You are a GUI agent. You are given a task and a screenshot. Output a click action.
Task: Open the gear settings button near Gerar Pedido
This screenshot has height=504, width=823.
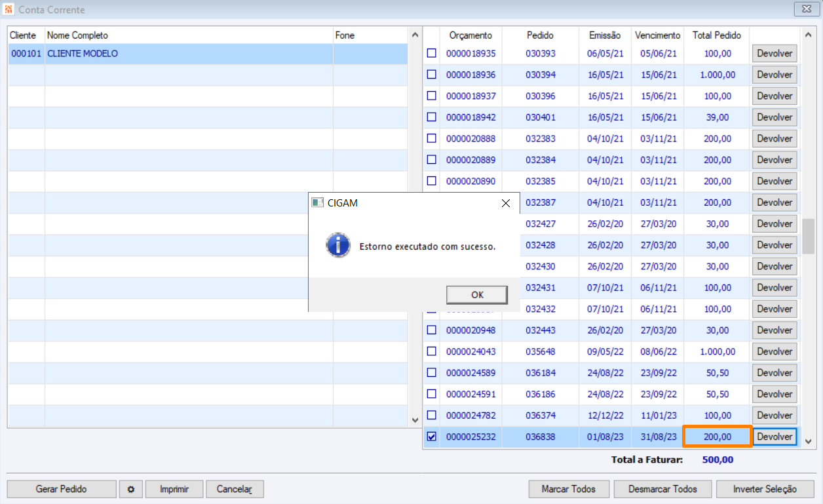[x=130, y=489]
